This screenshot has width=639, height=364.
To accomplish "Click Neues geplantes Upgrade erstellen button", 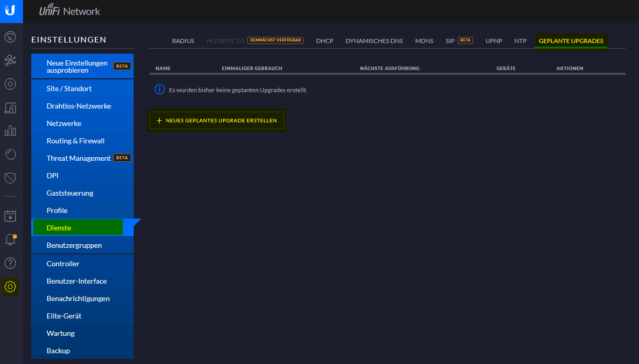I will pyautogui.click(x=217, y=120).
